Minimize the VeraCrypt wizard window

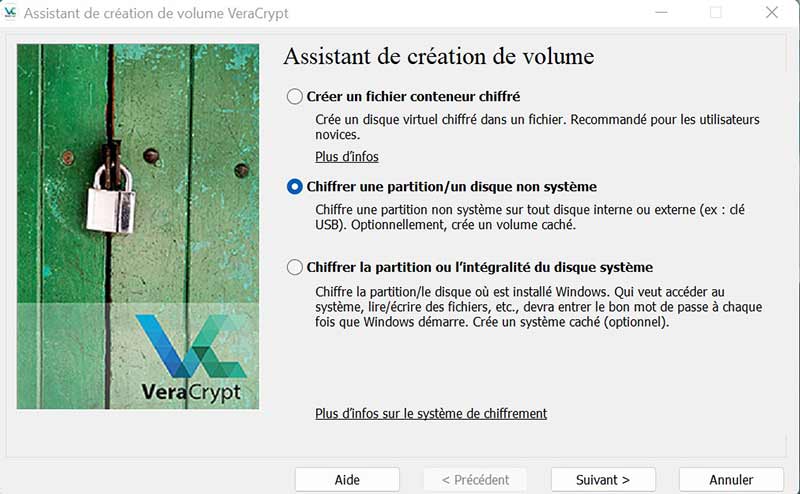point(661,12)
